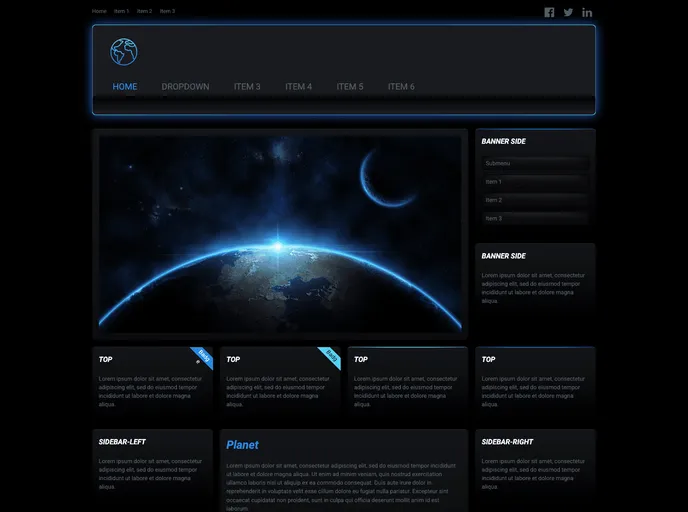
Task: Open Item 1 in the top mini menu
Action: click(121, 11)
